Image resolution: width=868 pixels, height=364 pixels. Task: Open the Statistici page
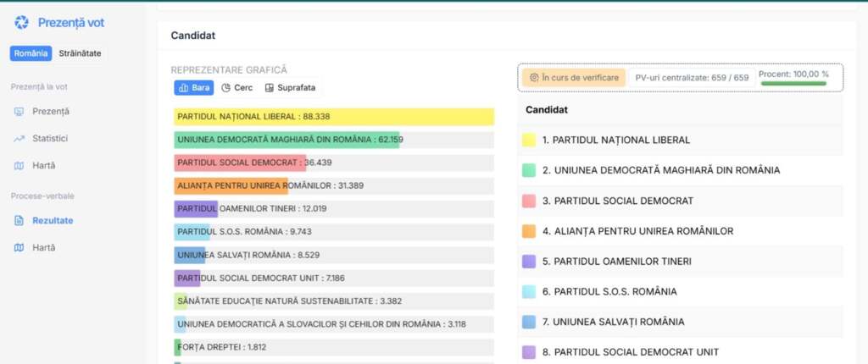tap(49, 138)
